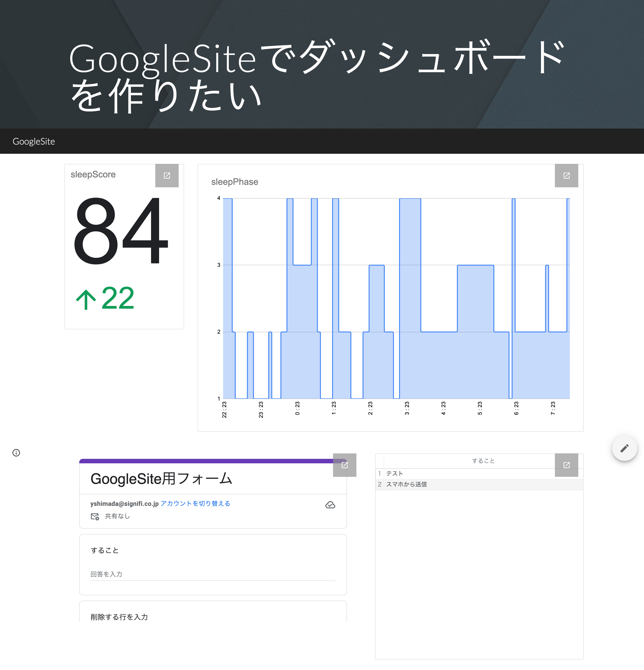Click the GoogleSite用フォーム form title
The height and width of the screenshot is (670, 644).
click(161, 479)
